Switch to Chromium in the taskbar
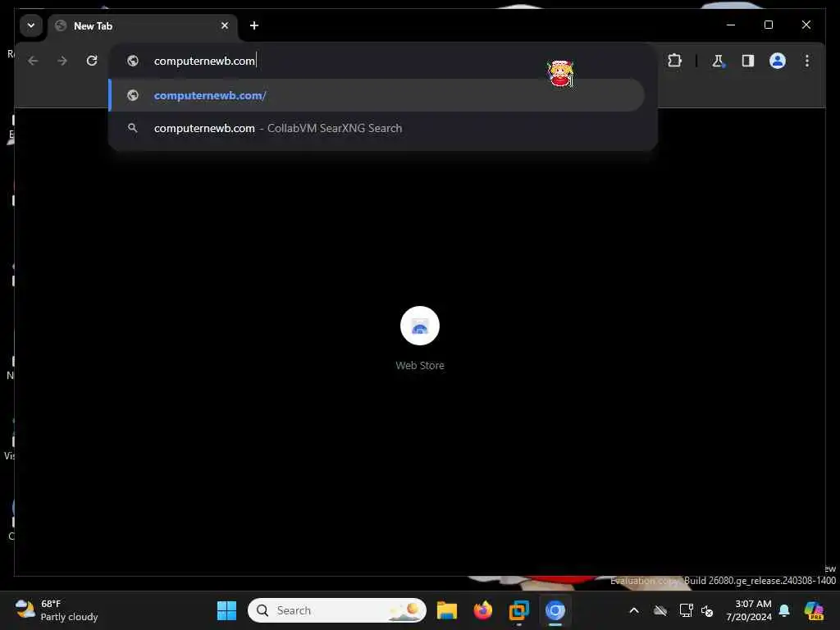The width and height of the screenshot is (840, 630). pyautogui.click(x=555, y=610)
